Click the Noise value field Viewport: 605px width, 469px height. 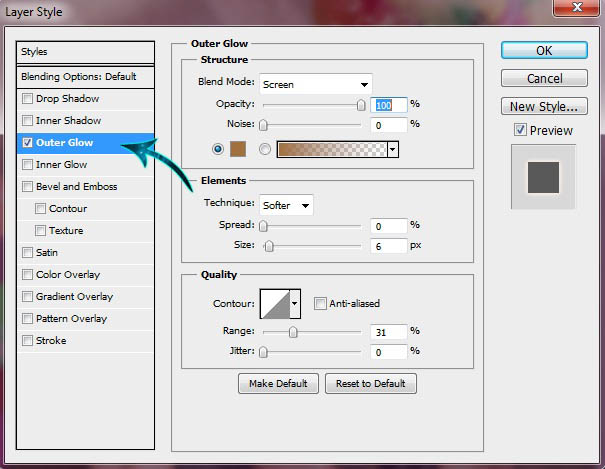tap(389, 125)
